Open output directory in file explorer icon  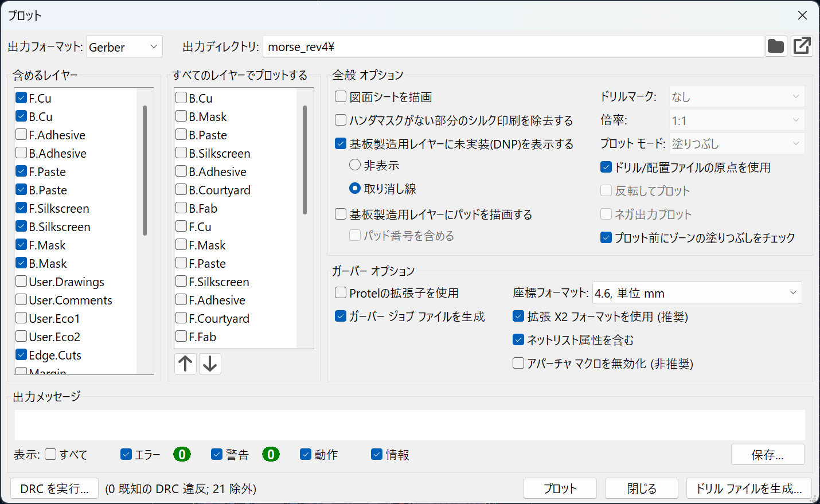[x=802, y=46]
